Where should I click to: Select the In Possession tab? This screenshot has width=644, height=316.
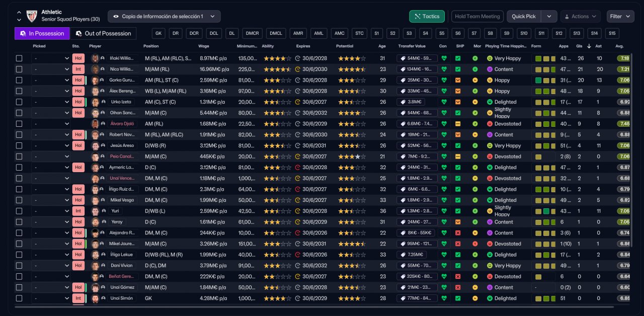pos(42,34)
